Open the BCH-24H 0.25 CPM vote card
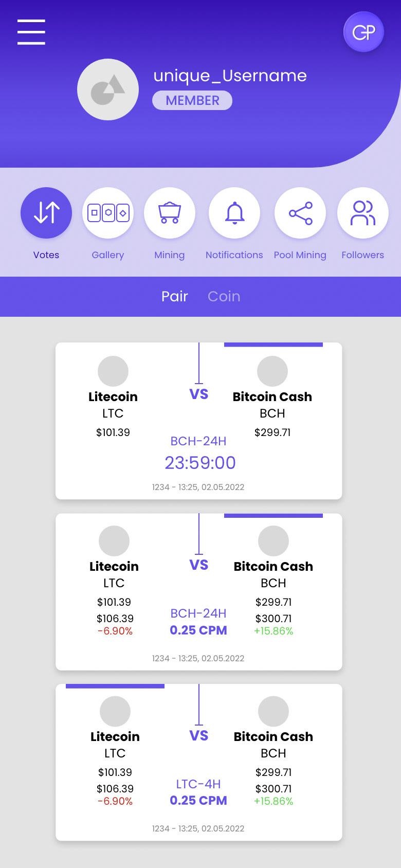The height and width of the screenshot is (868, 401). [198, 622]
